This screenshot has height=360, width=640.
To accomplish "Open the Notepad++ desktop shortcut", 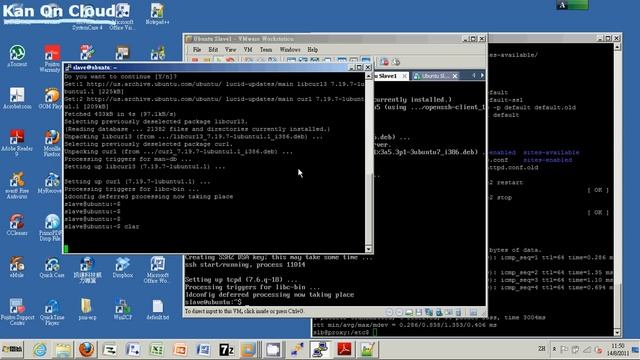I will click(x=157, y=14).
